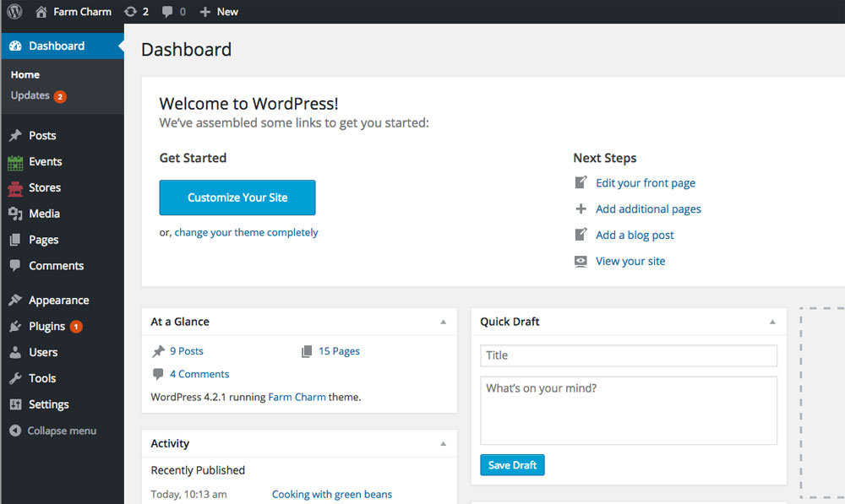The image size is (845, 504).
Task: Click the Posts pushpin icon in sidebar
Action: pos(15,135)
